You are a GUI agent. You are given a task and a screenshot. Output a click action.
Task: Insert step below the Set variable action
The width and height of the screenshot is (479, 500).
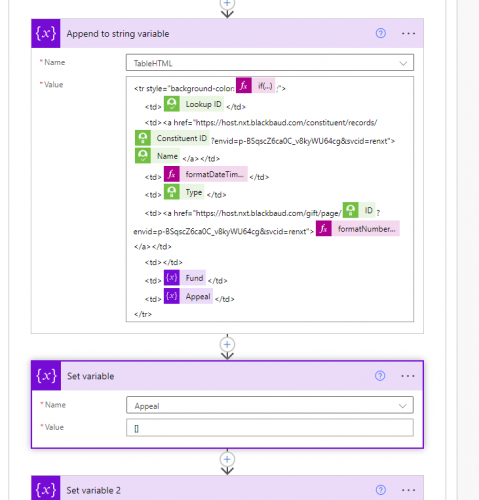point(227,459)
